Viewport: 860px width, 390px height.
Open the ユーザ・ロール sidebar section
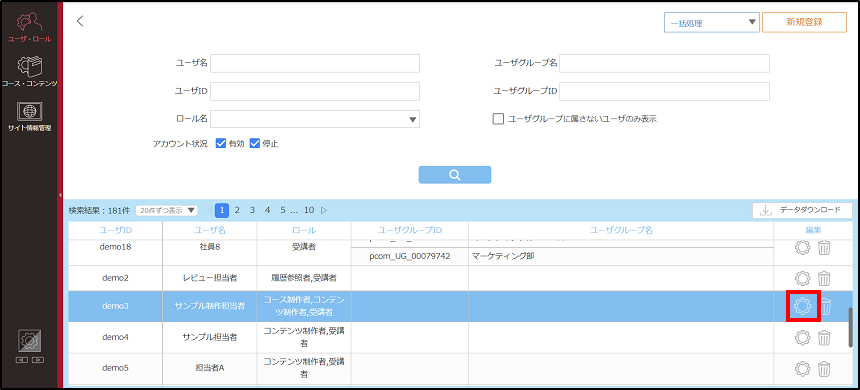[30, 27]
